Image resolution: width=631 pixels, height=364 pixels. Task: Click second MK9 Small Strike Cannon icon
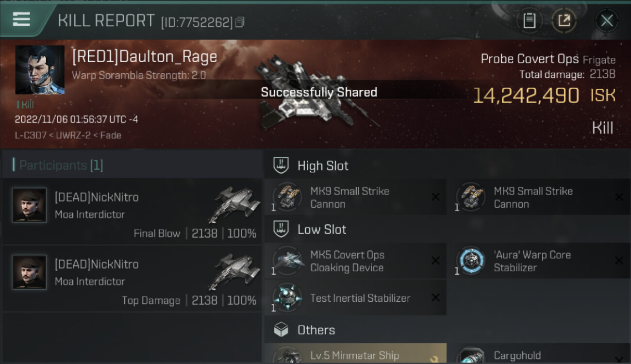[471, 197]
